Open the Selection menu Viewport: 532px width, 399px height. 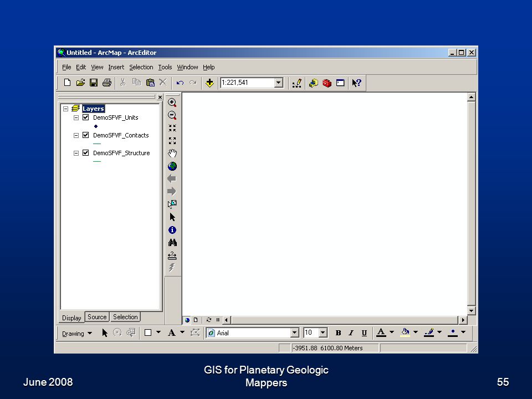click(141, 67)
